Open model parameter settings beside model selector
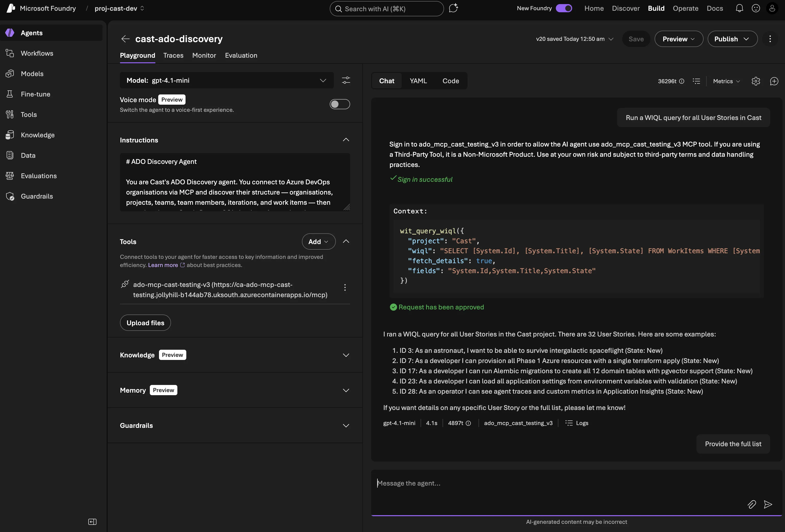This screenshot has width=785, height=532. click(x=346, y=80)
